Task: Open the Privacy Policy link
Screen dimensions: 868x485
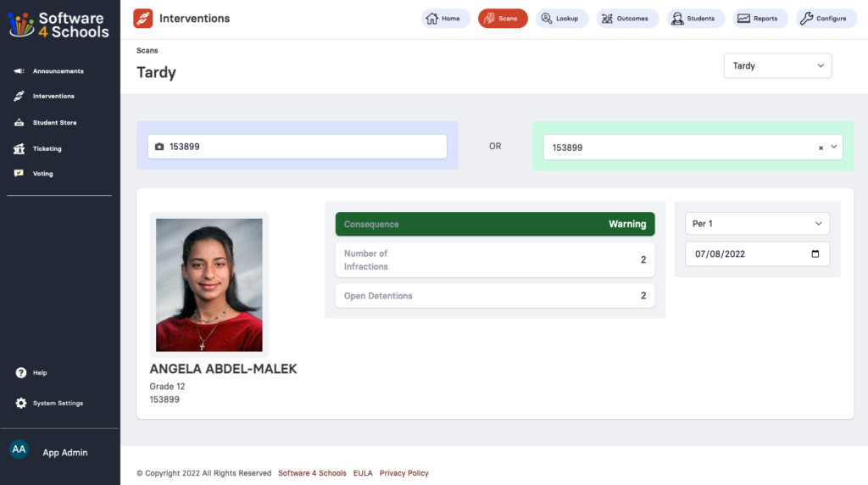Action: [x=404, y=473]
